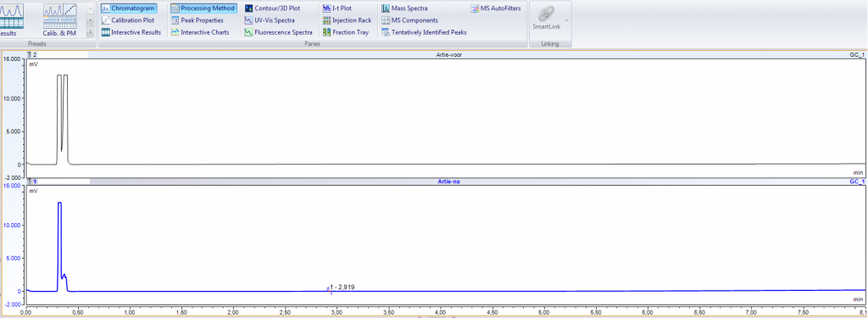Toggle the Chromatogram pane button

(129, 8)
